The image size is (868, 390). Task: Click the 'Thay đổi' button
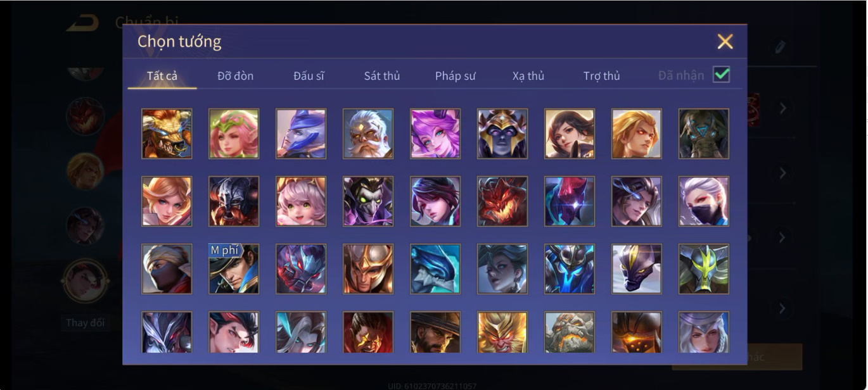(86, 323)
